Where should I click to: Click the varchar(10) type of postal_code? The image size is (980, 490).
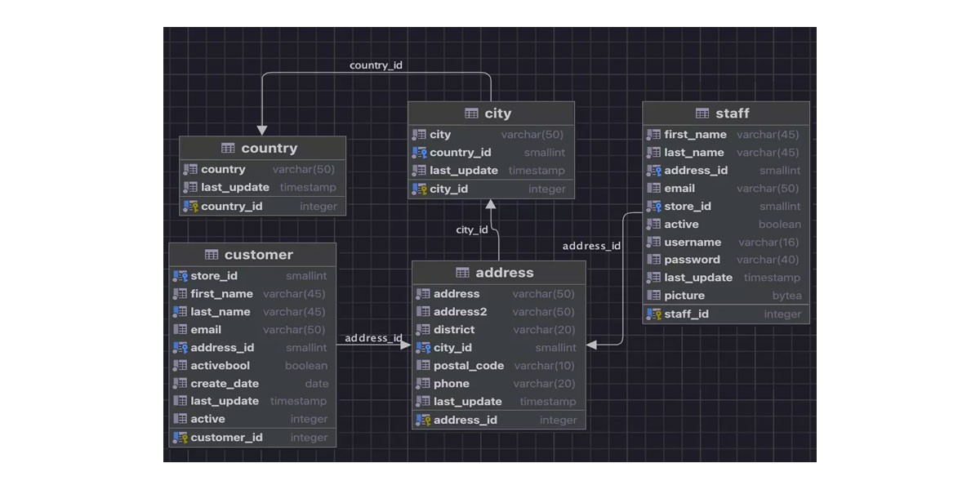coord(545,366)
